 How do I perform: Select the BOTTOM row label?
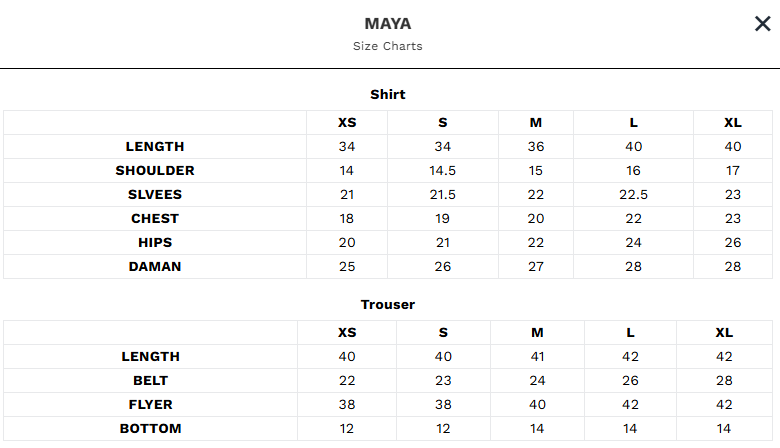click(151, 429)
